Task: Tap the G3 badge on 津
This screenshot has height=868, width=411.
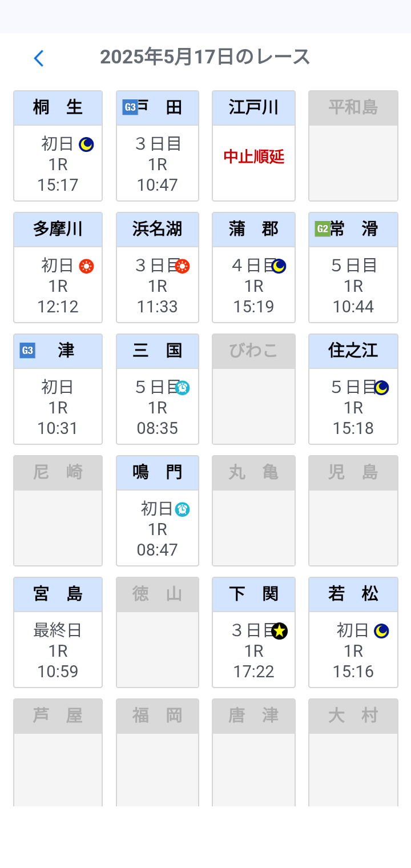Action: (27, 351)
